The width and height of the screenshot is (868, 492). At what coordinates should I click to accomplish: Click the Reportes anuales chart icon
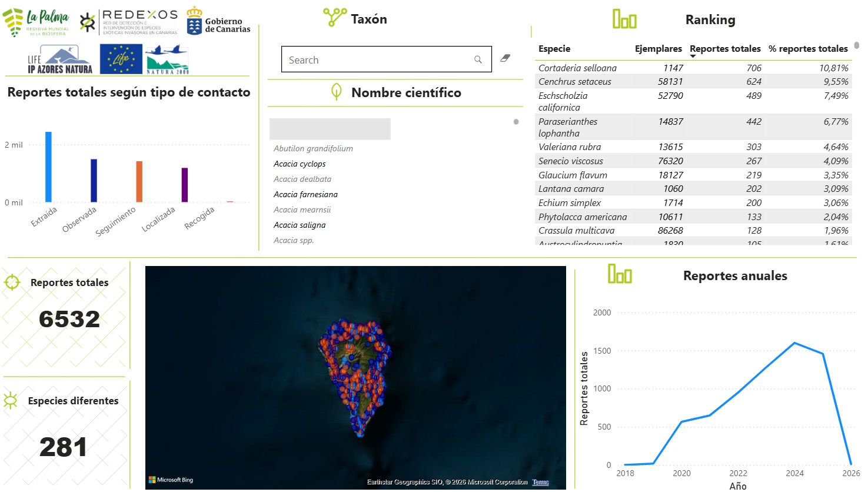620,274
